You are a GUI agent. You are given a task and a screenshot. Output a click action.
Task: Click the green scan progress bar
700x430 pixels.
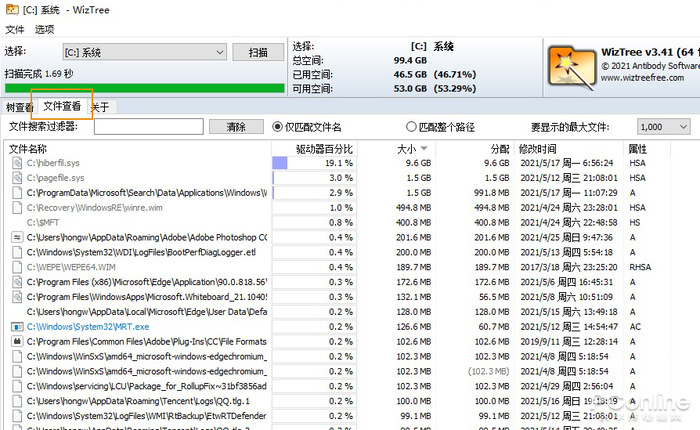point(143,88)
